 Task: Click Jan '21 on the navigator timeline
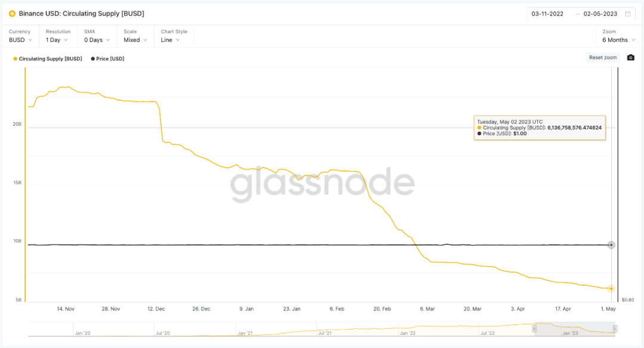point(245,334)
